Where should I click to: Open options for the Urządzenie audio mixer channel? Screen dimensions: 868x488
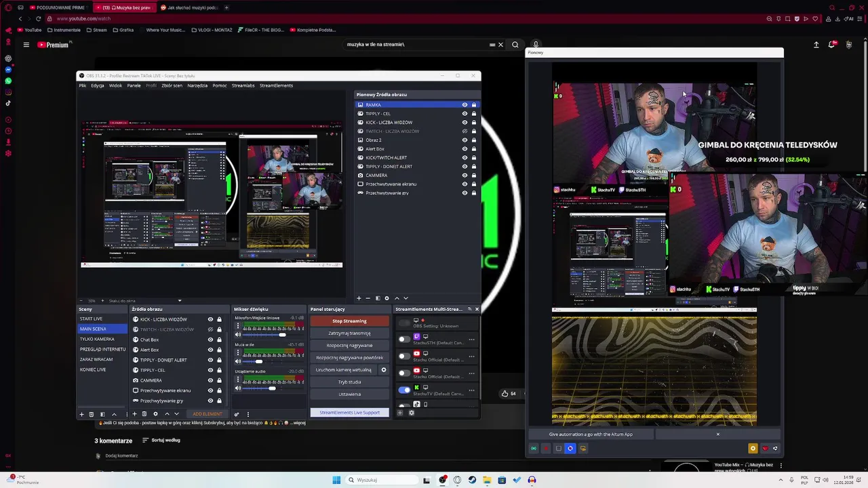click(x=238, y=379)
